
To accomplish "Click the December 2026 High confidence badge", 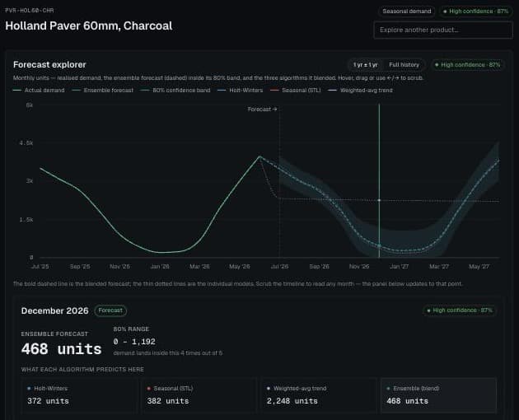I will 460,310.
